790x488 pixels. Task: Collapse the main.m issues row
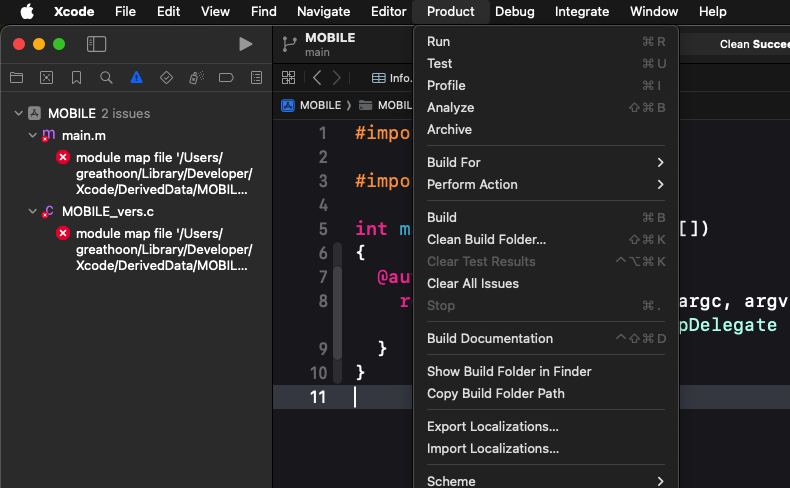pos(33,135)
